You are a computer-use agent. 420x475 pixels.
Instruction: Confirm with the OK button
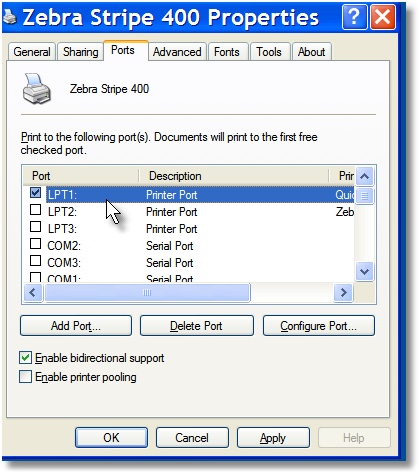click(x=111, y=438)
